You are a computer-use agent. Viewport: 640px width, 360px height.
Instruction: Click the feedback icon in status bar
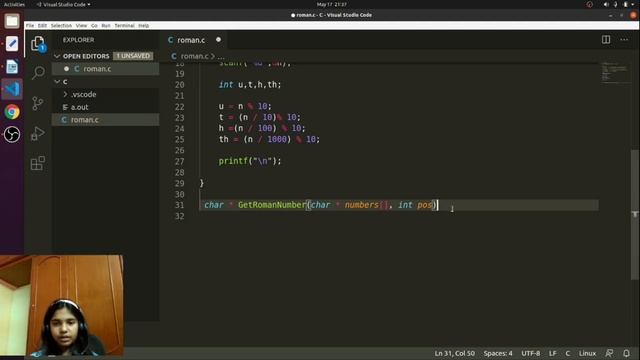609,353
